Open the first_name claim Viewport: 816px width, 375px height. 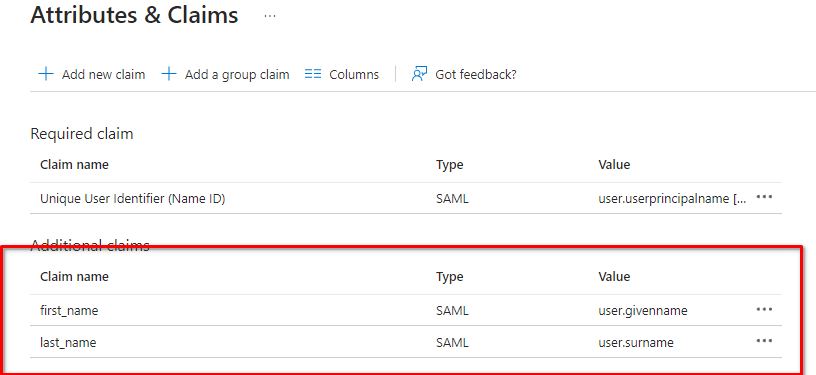pyautogui.click(x=69, y=311)
